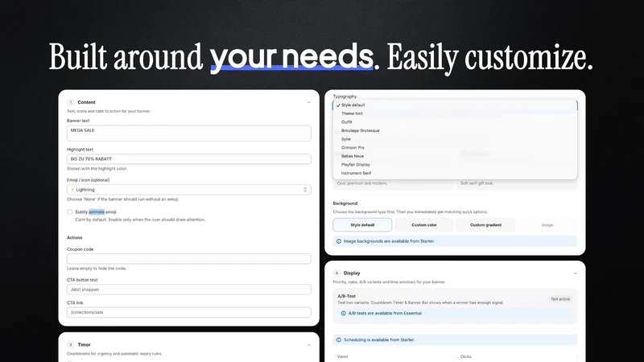This screenshot has height=362, width=644.
Task: Click the Typography label
Action: (345, 97)
